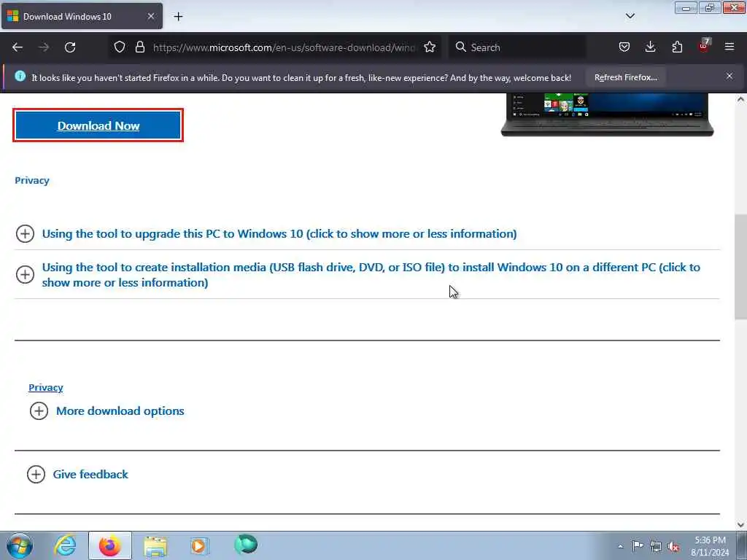Open the tracking protection shield icon
This screenshot has height=560, width=747.
click(120, 47)
